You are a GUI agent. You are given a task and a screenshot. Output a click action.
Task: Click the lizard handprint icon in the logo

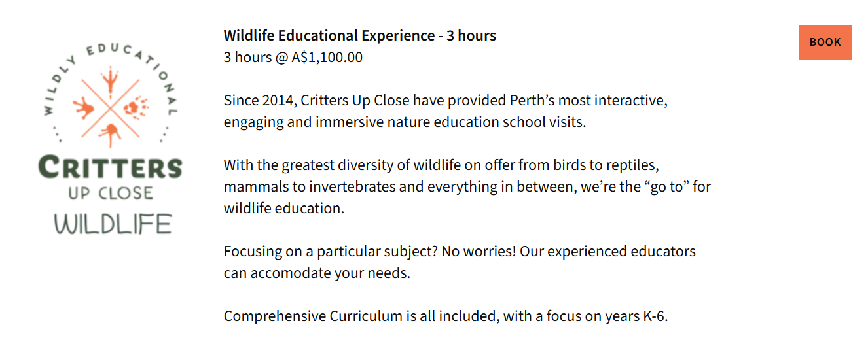[x=84, y=107]
